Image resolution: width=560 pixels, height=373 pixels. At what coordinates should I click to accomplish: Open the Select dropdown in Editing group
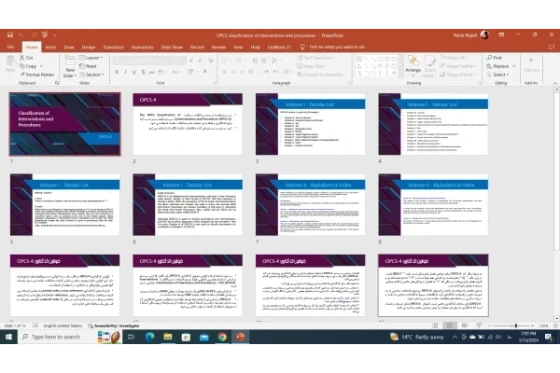[498, 75]
